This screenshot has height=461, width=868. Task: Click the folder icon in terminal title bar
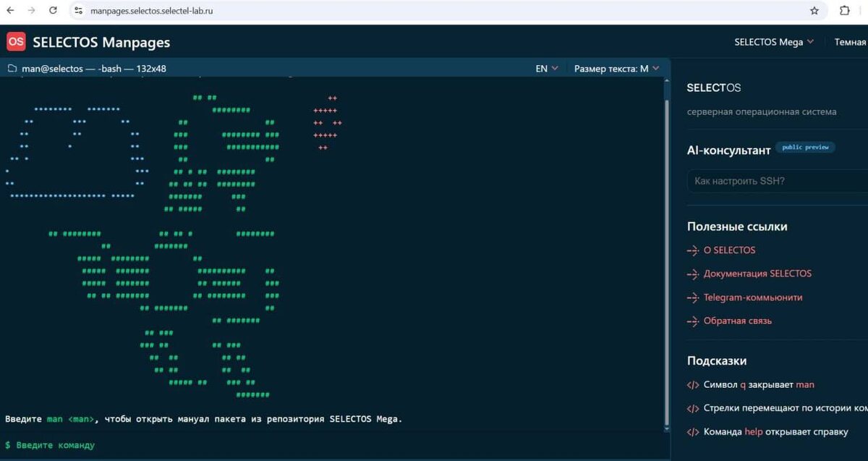coord(12,69)
